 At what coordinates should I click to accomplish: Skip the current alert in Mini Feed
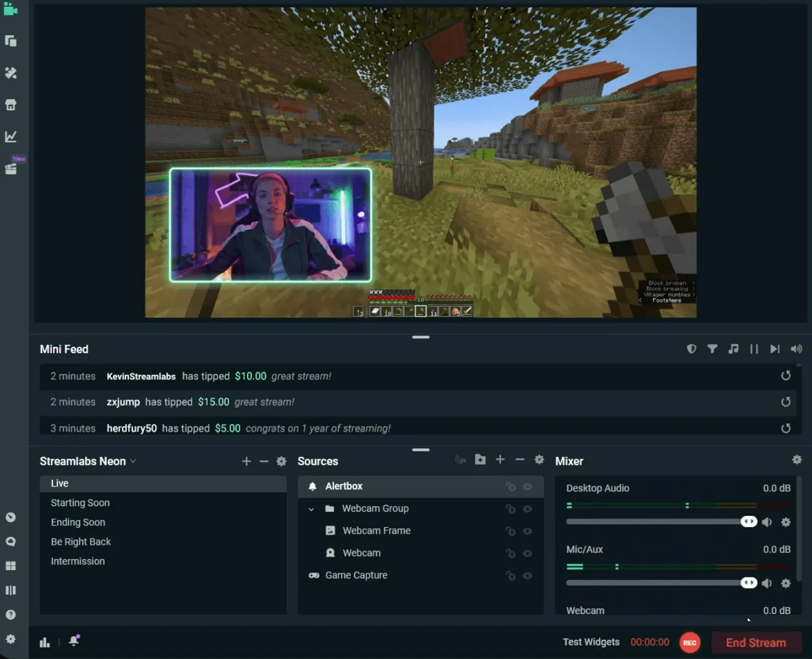tap(775, 349)
